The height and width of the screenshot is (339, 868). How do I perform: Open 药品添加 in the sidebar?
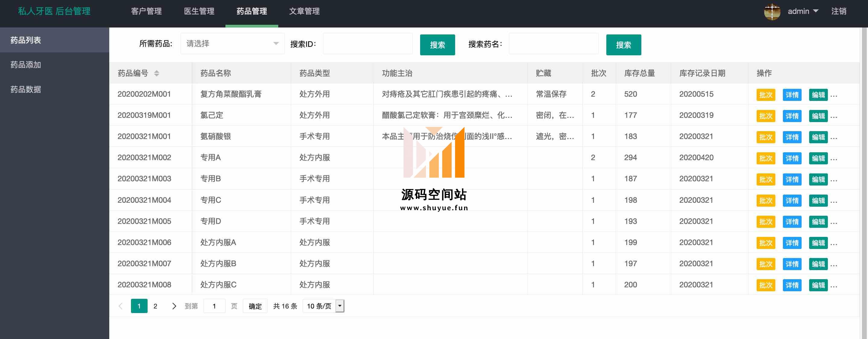[x=55, y=65]
